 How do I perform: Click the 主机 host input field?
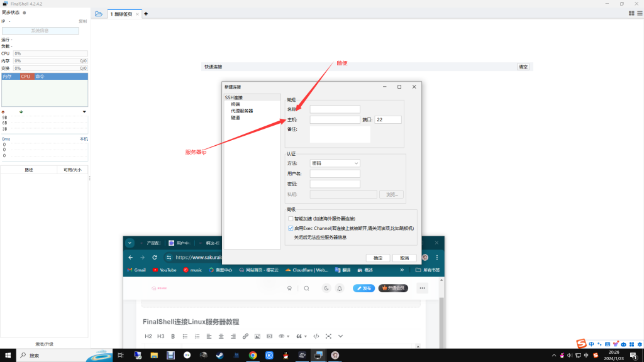point(335,119)
